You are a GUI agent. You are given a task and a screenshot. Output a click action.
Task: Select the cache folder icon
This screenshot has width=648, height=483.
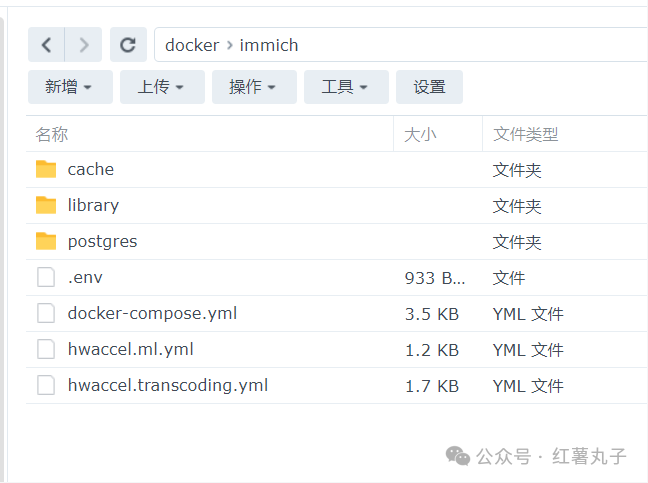pos(46,169)
